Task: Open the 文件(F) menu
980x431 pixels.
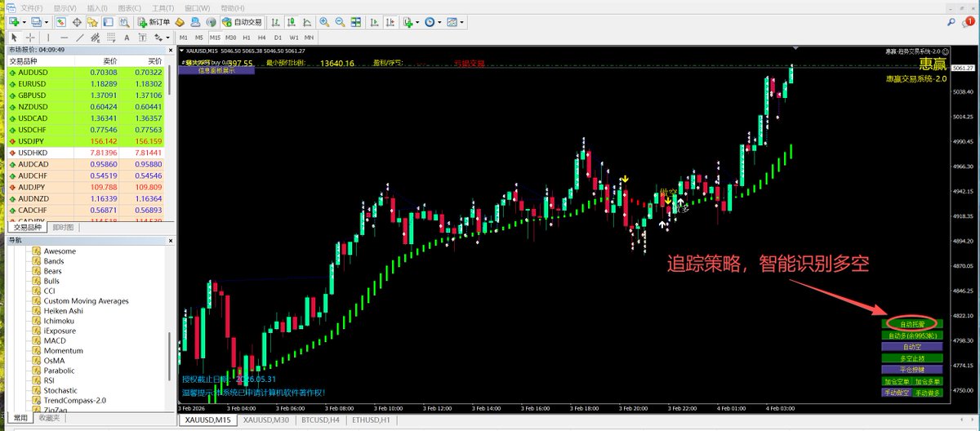Action: 32,8
